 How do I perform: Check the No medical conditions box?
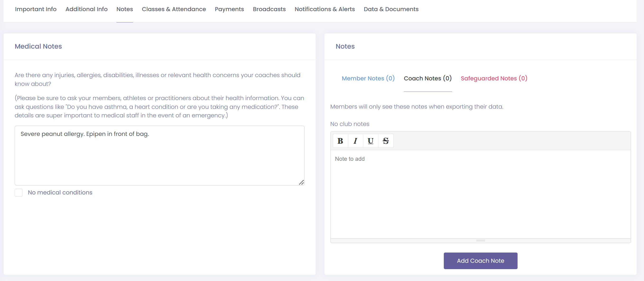(x=19, y=193)
